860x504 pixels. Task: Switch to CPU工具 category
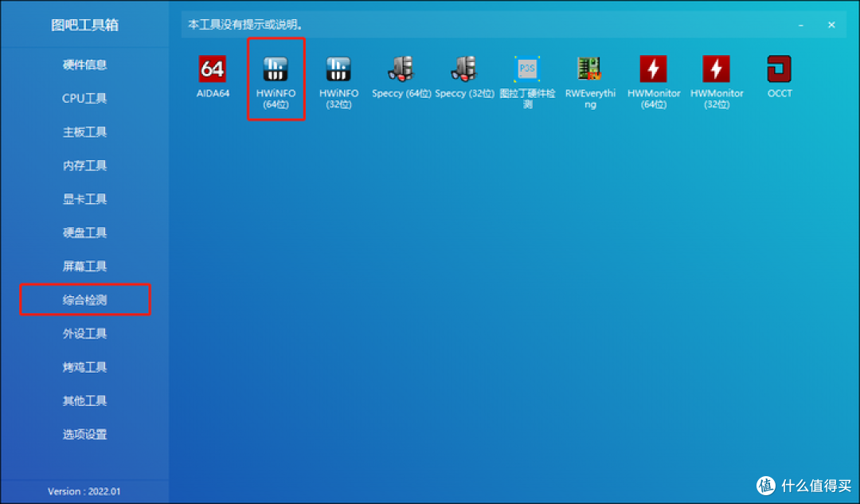pos(84,98)
